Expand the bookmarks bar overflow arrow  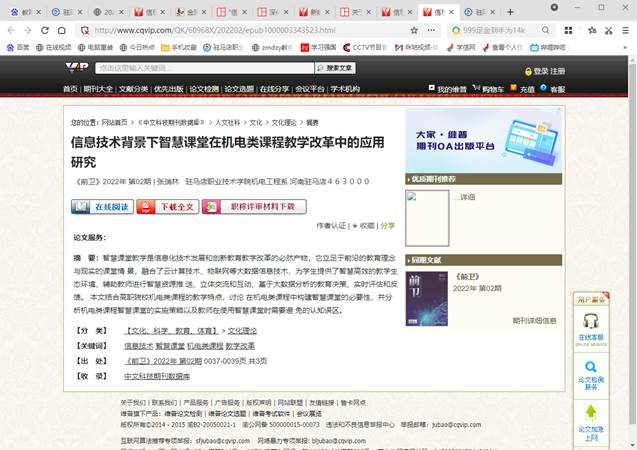pos(625,48)
